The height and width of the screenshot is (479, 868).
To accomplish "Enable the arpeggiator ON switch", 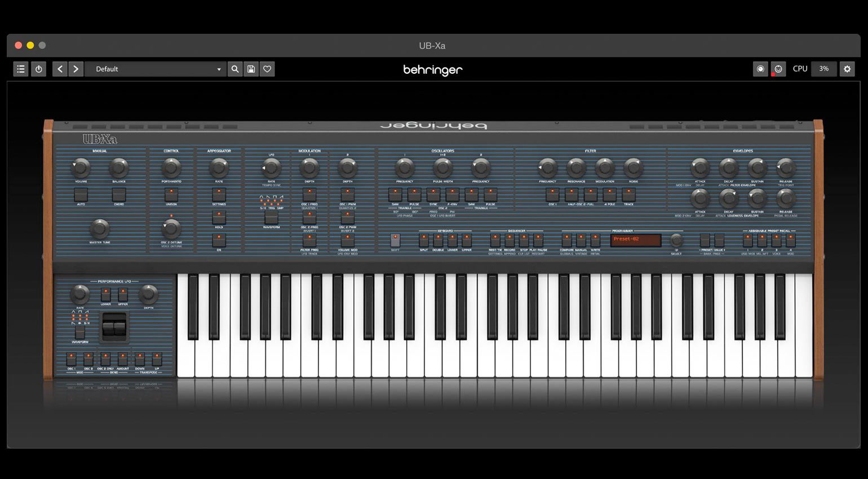I will pos(219,241).
